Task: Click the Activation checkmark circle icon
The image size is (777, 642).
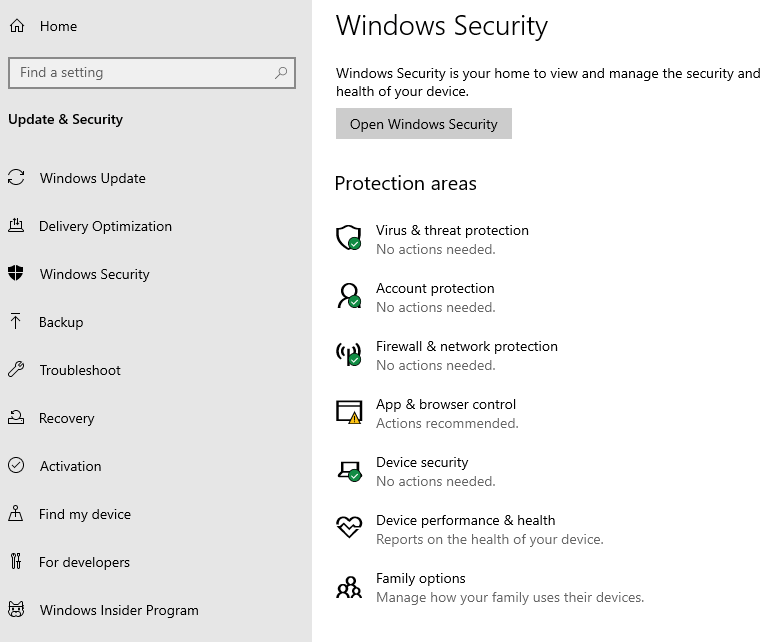Action: [x=16, y=465]
